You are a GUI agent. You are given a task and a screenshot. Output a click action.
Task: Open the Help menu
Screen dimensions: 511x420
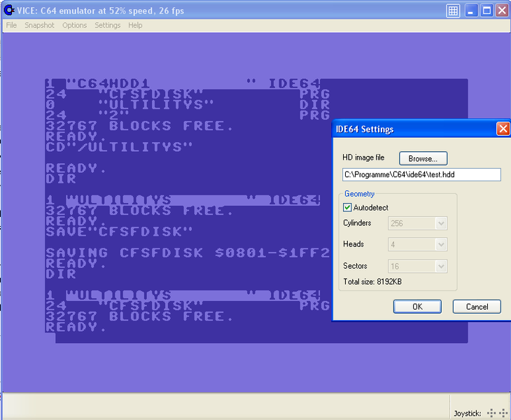pyautogui.click(x=135, y=25)
